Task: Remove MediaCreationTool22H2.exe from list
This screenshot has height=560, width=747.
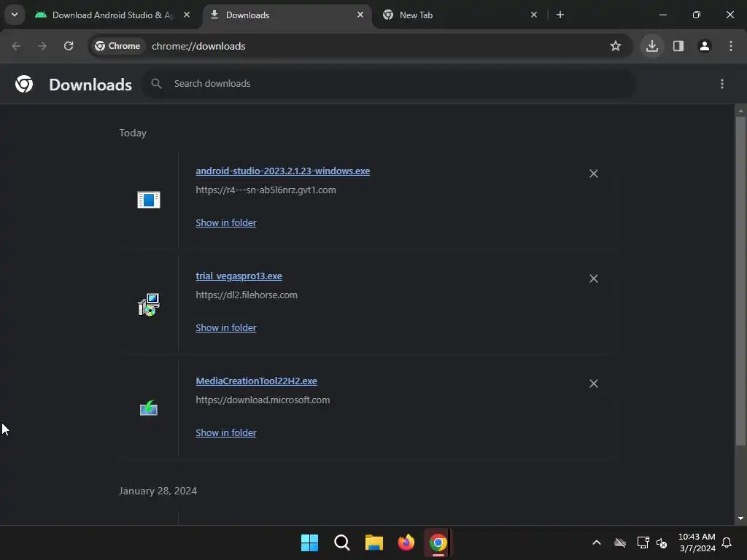Action: pos(594,384)
